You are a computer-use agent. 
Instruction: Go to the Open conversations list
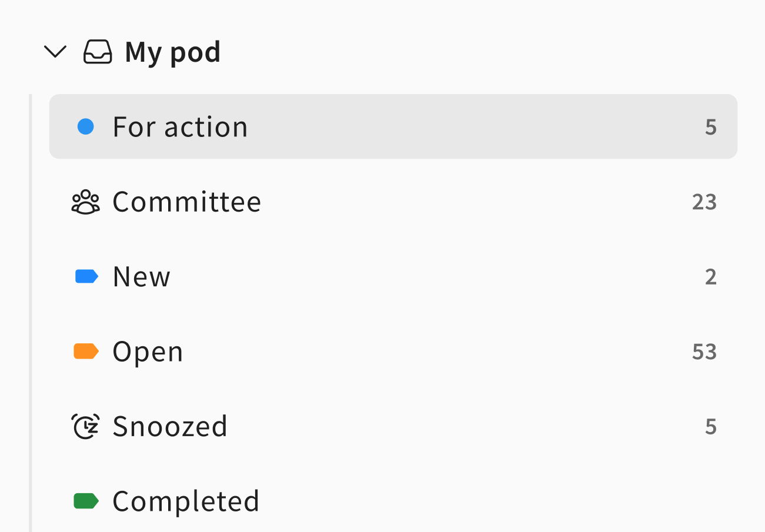pos(148,352)
